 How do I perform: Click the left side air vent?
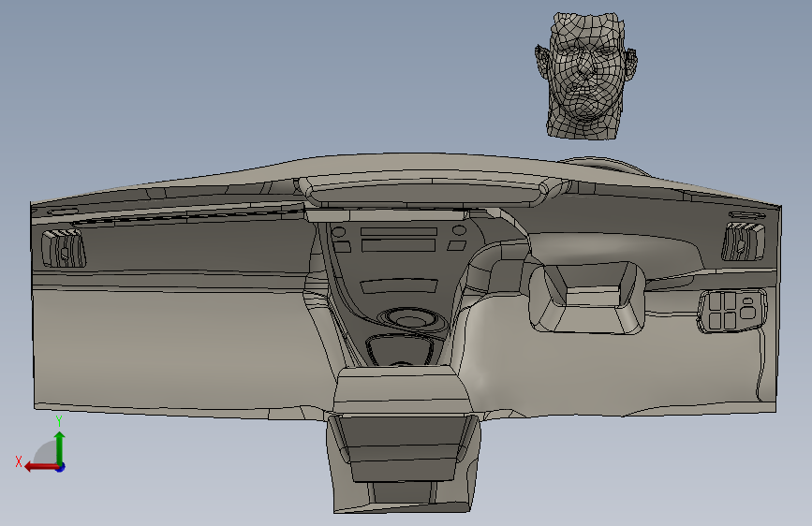tap(63, 248)
